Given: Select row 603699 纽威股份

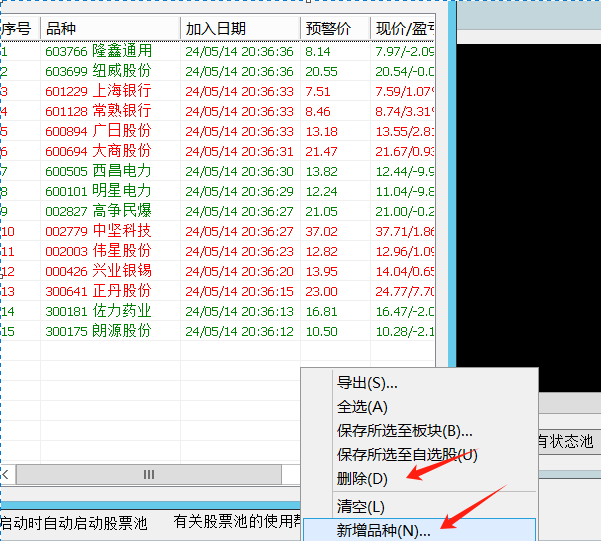Looking at the screenshot, I should coord(217,71).
